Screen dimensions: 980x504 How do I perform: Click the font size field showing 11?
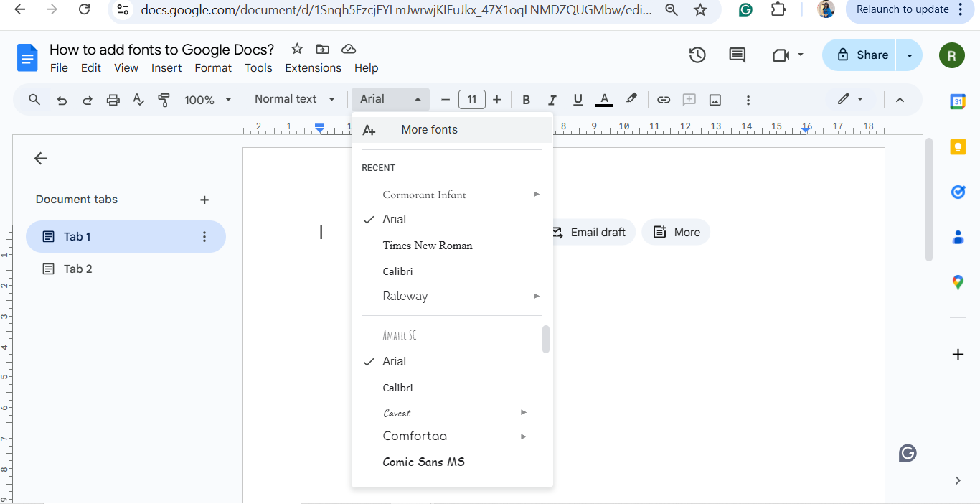coord(471,100)
